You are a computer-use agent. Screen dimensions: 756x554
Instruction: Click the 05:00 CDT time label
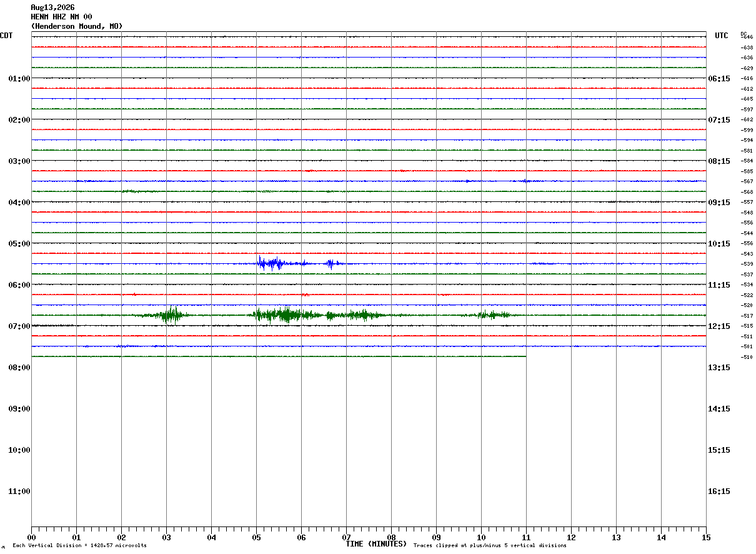pyautogui.click(x=19, y=244)
